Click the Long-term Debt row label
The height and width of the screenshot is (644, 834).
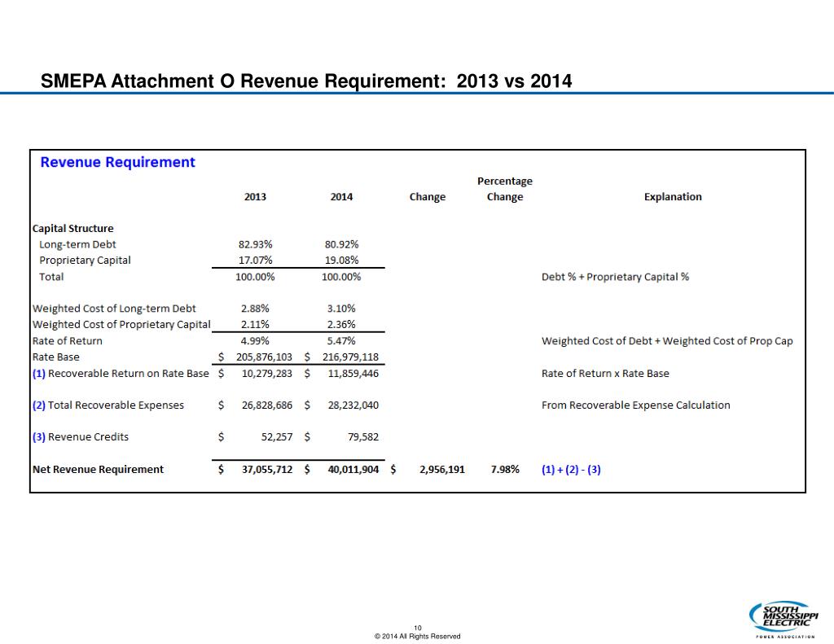pos(77,244)
